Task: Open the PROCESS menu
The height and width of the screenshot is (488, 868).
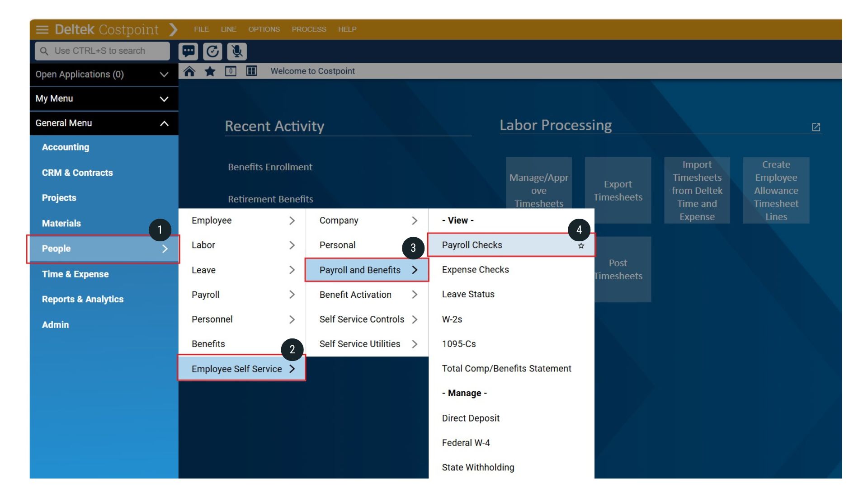Action: tap(309, 29)
